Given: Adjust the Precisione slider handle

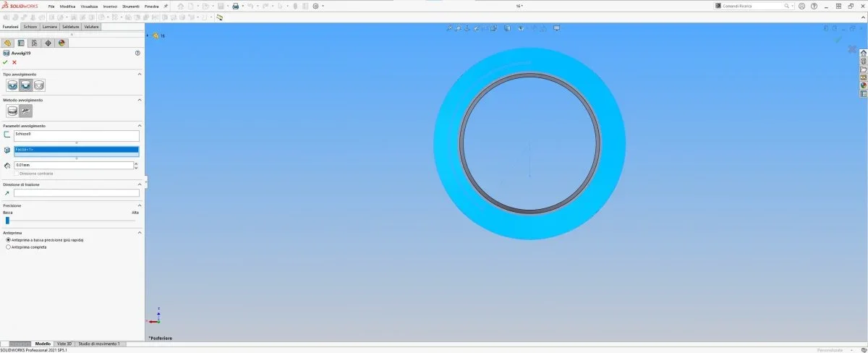Looking at the screenshot, I should pyautogui.click(x=8, y=221).
